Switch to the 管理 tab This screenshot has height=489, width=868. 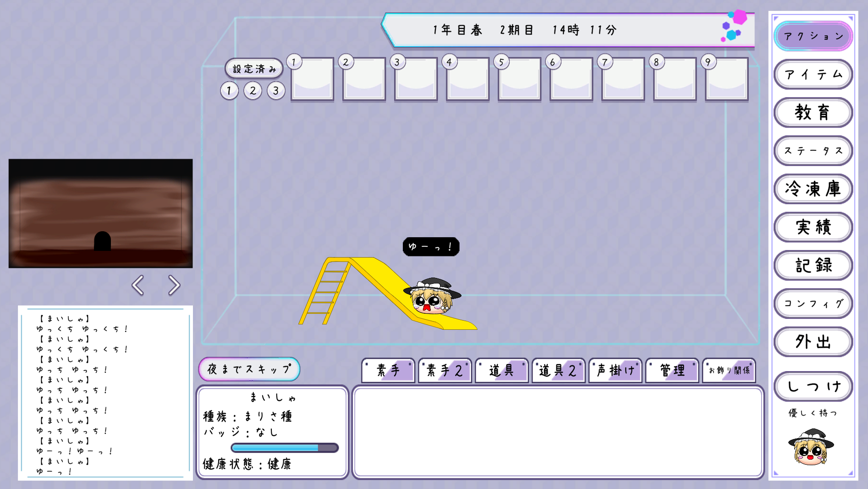coord(672,370)
